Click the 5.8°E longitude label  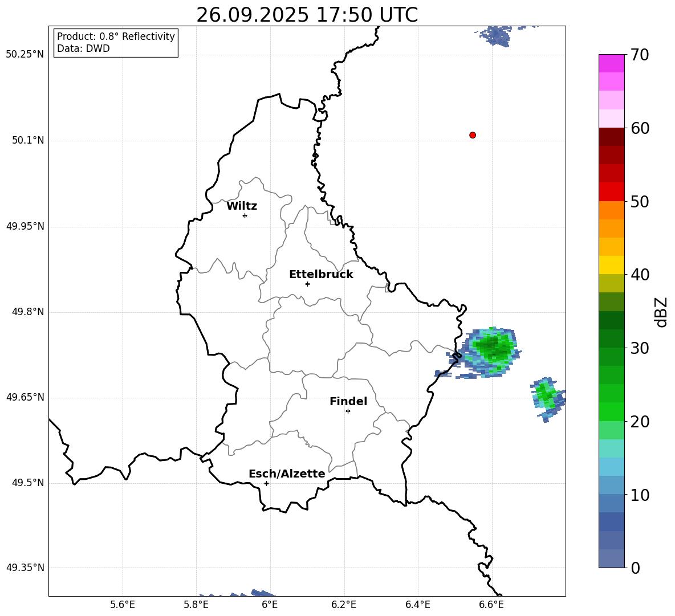[x=196, y=605]
